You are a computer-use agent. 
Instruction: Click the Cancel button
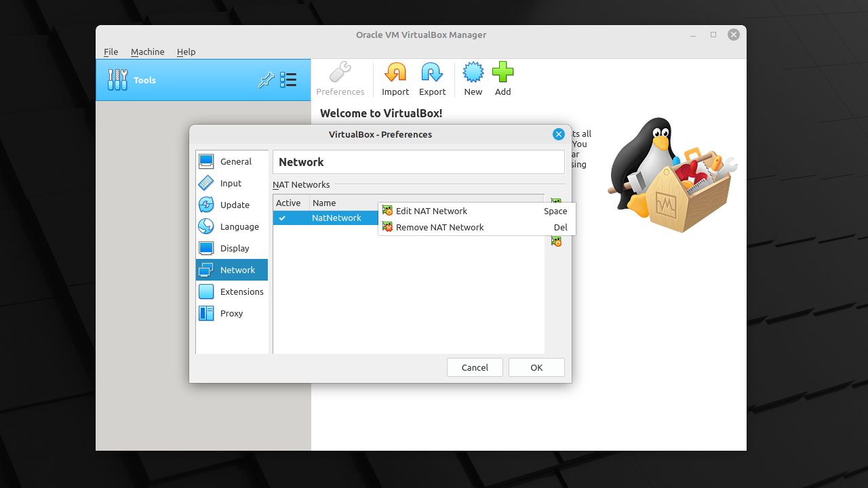475,367
